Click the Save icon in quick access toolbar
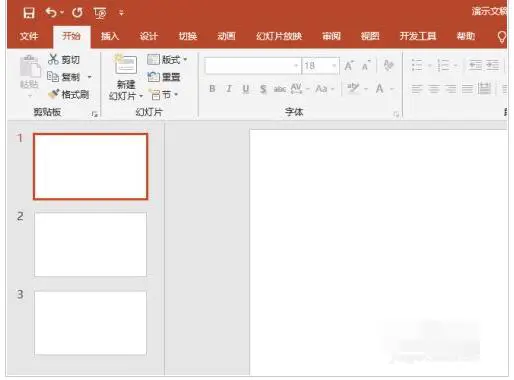The width and height of the screenshot is (514, 380). pos(29,13)
